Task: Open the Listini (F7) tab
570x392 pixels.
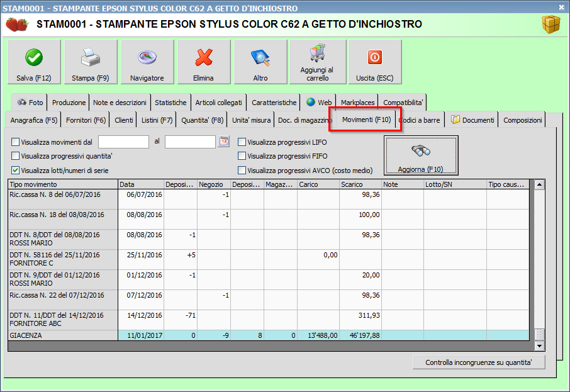Action: 157,120
